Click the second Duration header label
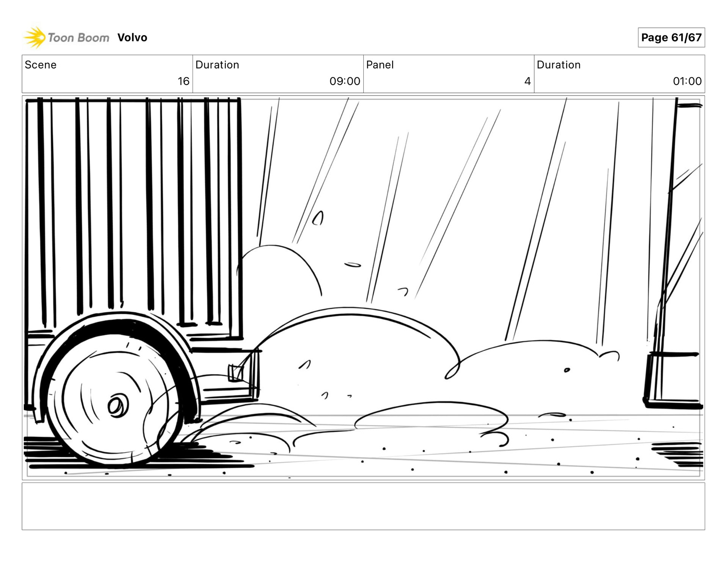The image size is (728, 563). 559,65
